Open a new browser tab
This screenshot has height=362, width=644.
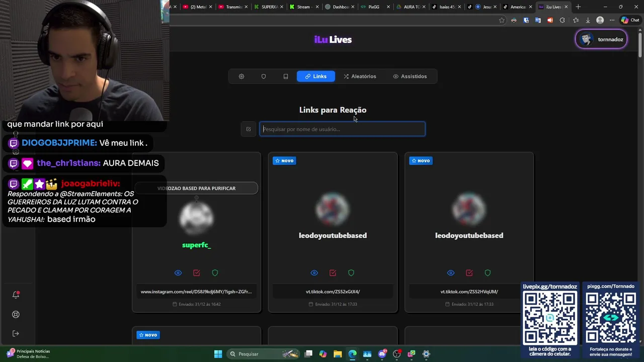coord(578,7)
